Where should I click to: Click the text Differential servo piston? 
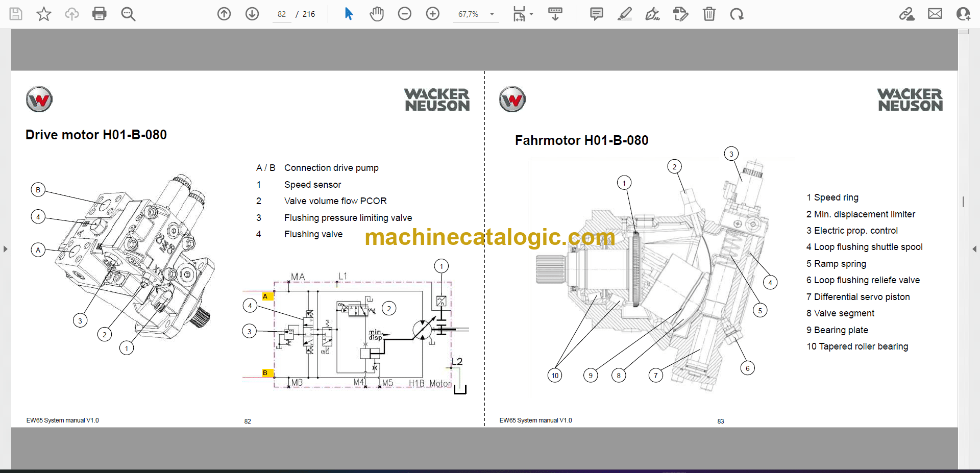(862, 297)
